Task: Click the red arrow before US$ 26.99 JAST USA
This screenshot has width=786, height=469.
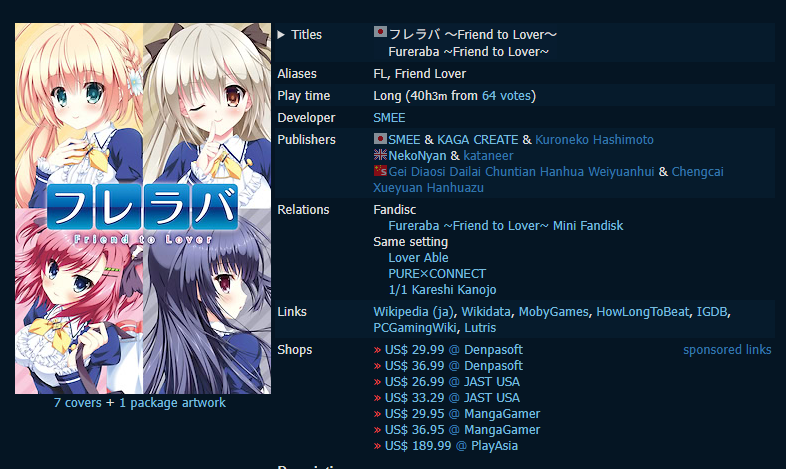Action: point(377,382)
